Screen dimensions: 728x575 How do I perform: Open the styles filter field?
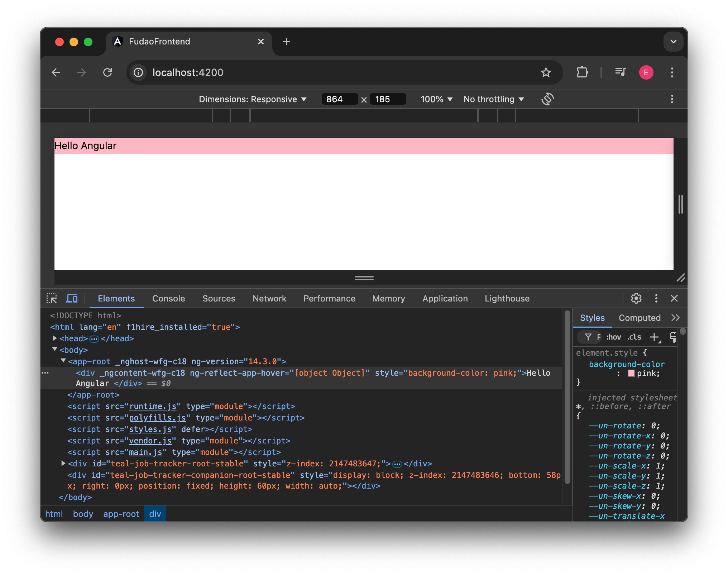coord(589,337)
